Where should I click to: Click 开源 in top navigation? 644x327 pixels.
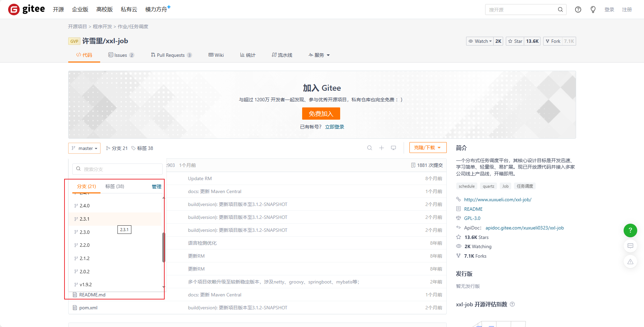58,10
